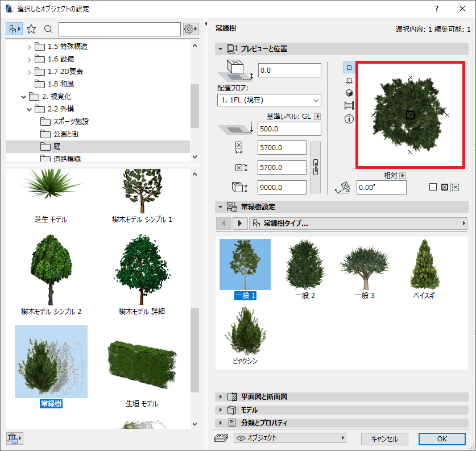
Task: Toggle the dashed-box mirror option
Action: point(456,187)
